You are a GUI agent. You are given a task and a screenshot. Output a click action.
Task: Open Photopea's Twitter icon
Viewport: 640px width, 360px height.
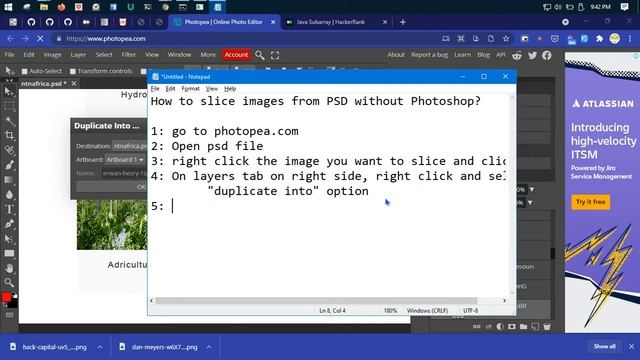532,55
